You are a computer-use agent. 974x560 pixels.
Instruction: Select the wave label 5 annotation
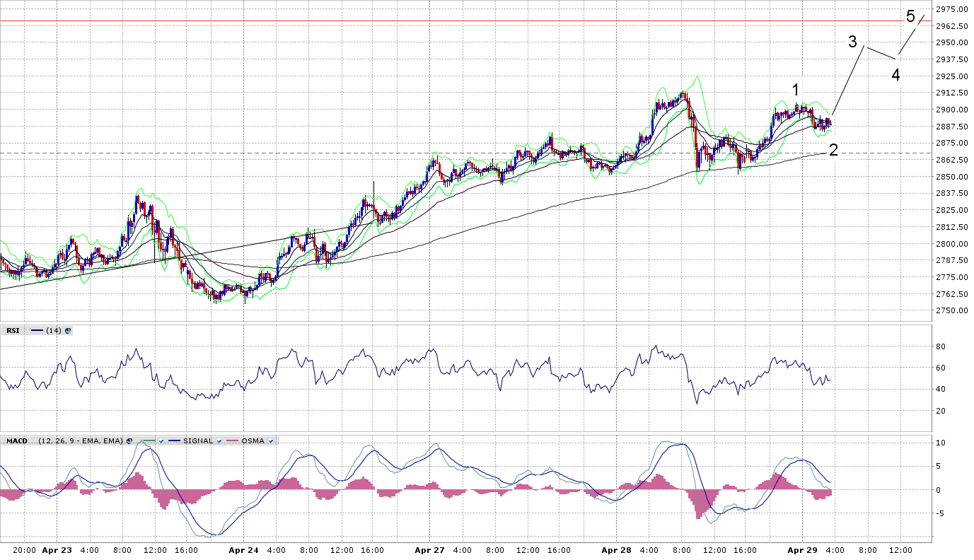click(x=910, y=16)
